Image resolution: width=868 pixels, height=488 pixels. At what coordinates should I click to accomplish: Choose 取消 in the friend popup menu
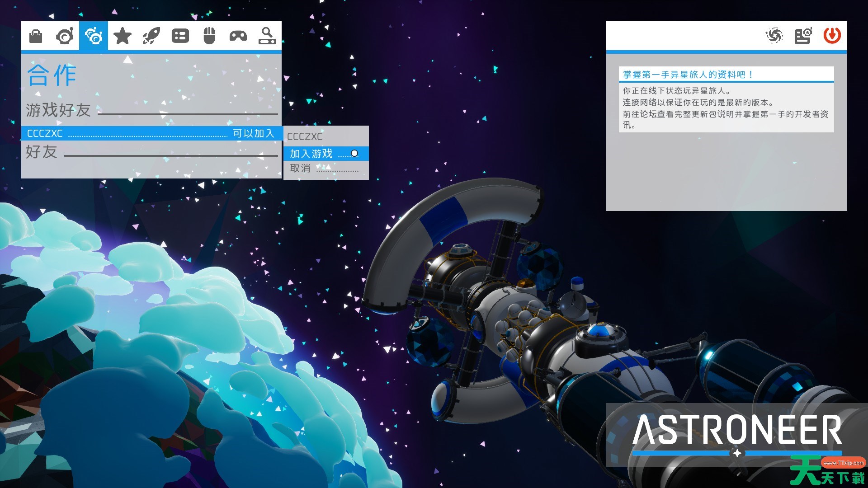(x=300, y=169)
